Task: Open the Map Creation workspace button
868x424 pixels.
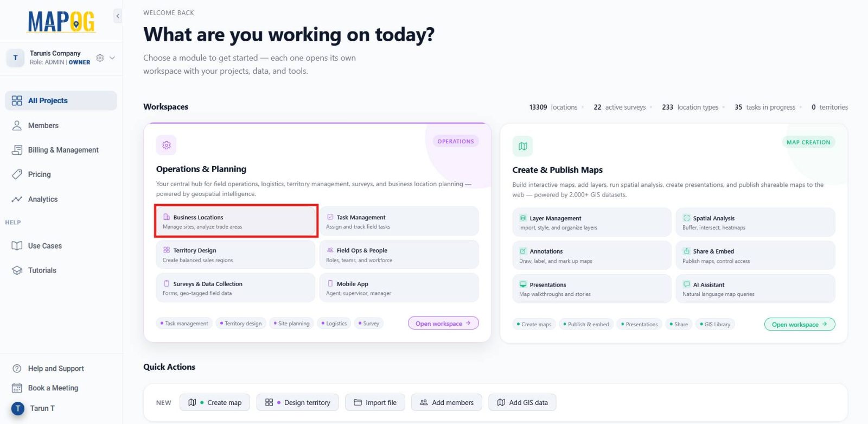Action: tap(800, 324)
